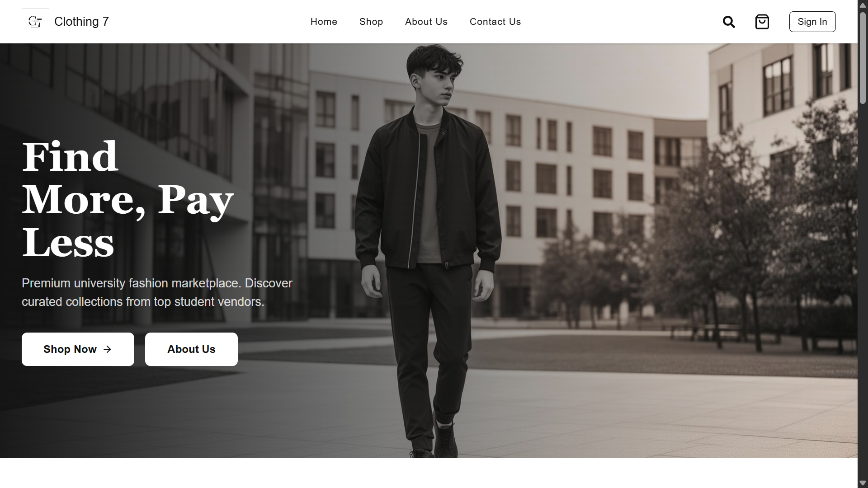868x488 pixels.
Task: Click the vertical scrollbar thumb
Action: pyautogui.click(x=863, y=58)
